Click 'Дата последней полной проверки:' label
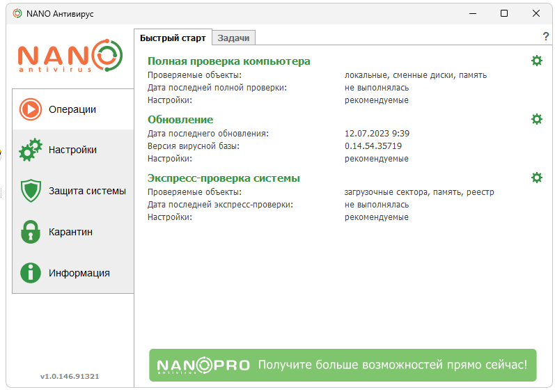The height and width of the screenshot is (392, 555). pyautogui.click(x=217, y=88)
